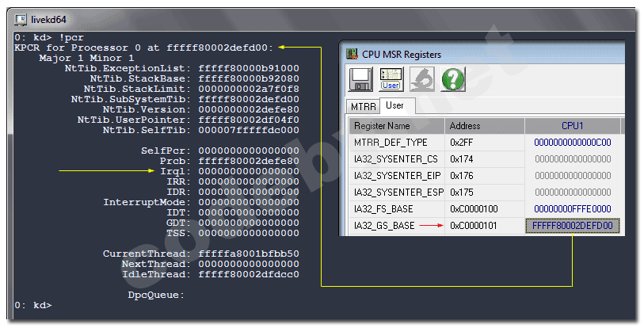The height and width of the screenshot is (328, 644).
Task: Click the CPU1 column header
Action: click(x=573, y=126)
